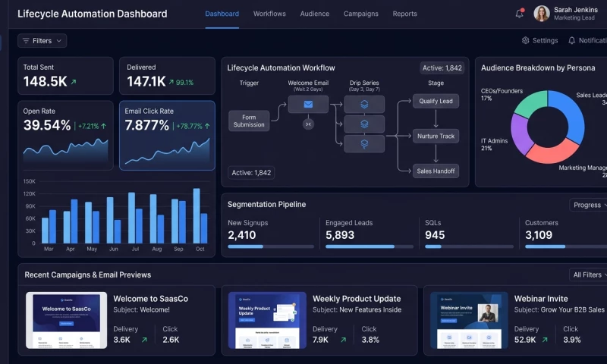This screenshot has width=607, height=364.
Task: Click Welcome to SaasCo delivery trend arrow
Action: coord(144,340)
